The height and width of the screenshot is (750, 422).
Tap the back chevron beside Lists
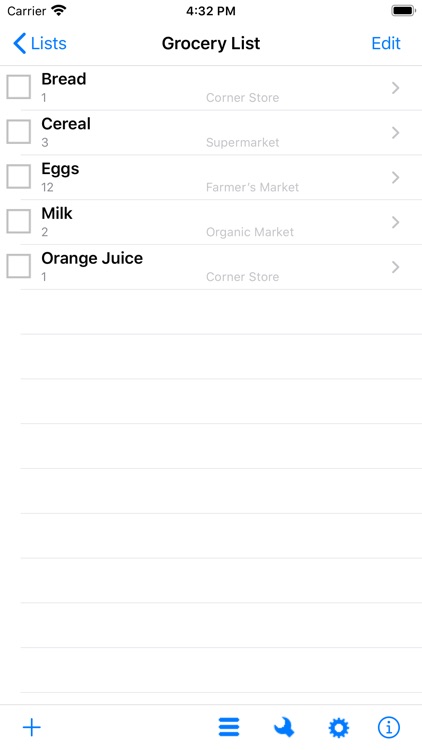pos(20,44)
